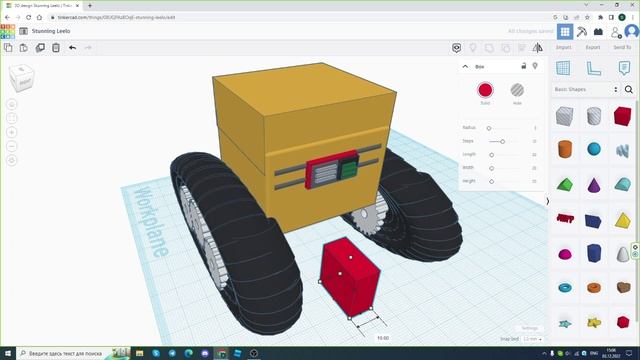The image size is (640, 360).
Task: Switch to orthographic view button
Action: (12, 160)
